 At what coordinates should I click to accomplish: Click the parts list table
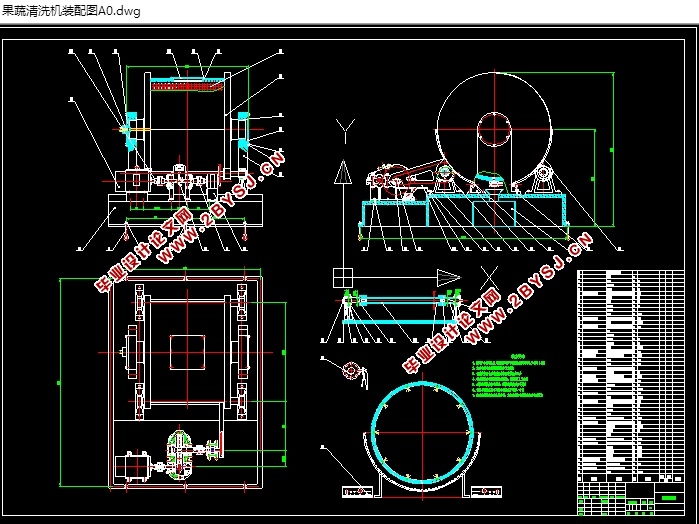click(x=630, y=376)
